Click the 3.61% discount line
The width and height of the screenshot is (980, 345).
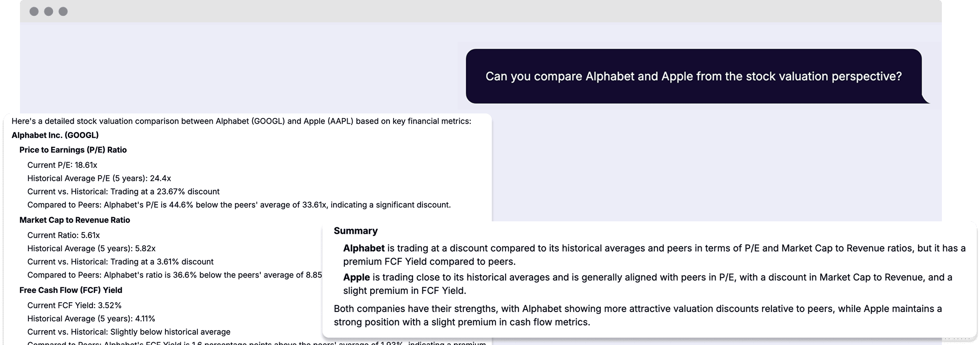coord(120,262)
